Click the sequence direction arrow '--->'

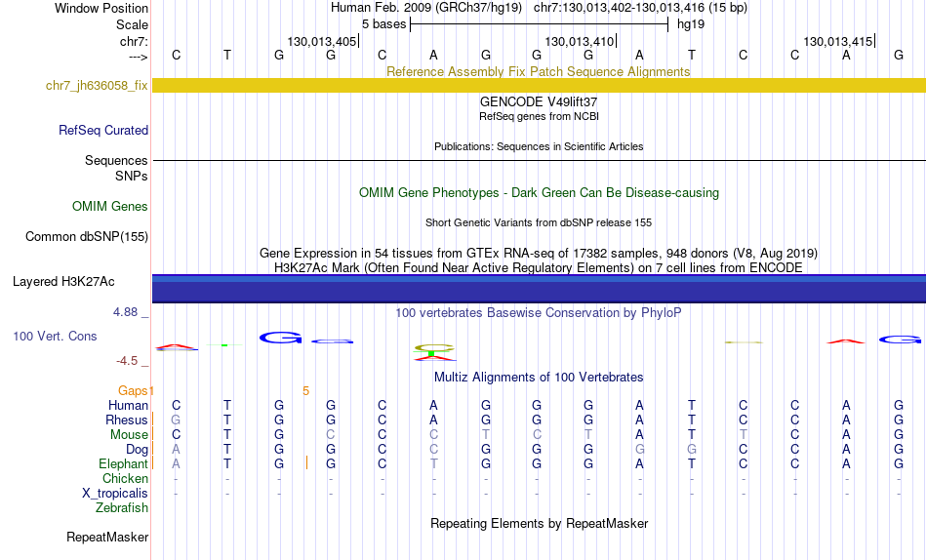coord(139,57)
